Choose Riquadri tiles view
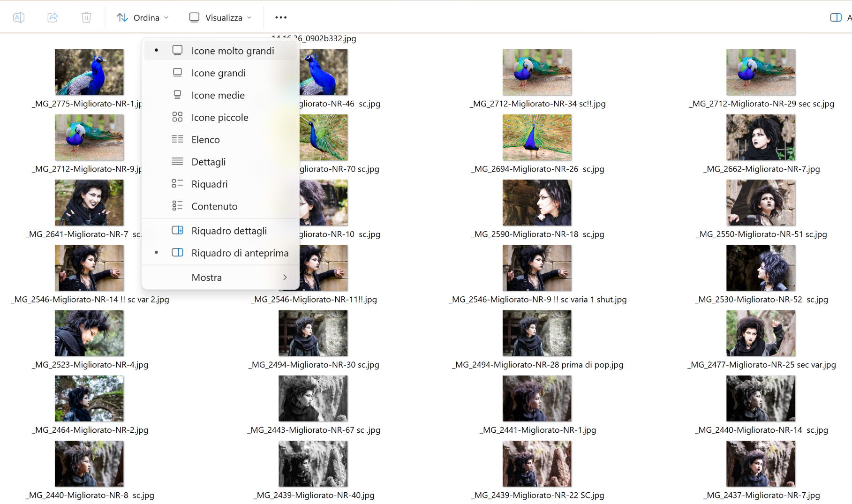852x504 pixels. 220,184
